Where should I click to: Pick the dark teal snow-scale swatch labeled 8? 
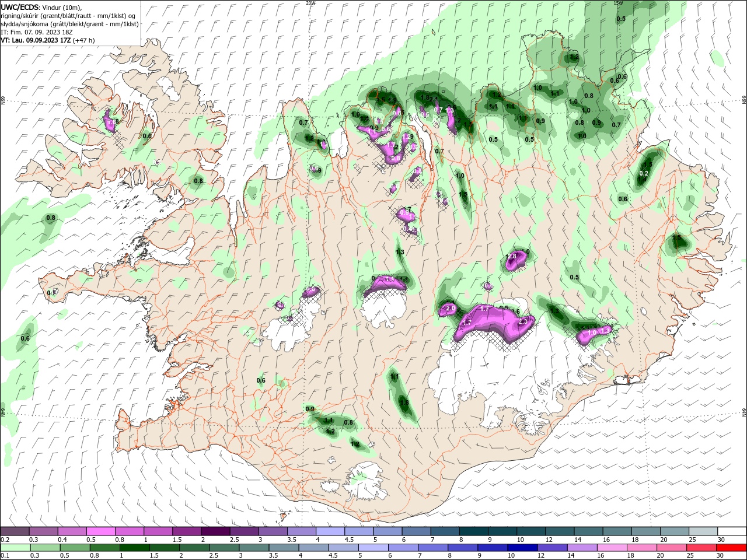(473, 531)
